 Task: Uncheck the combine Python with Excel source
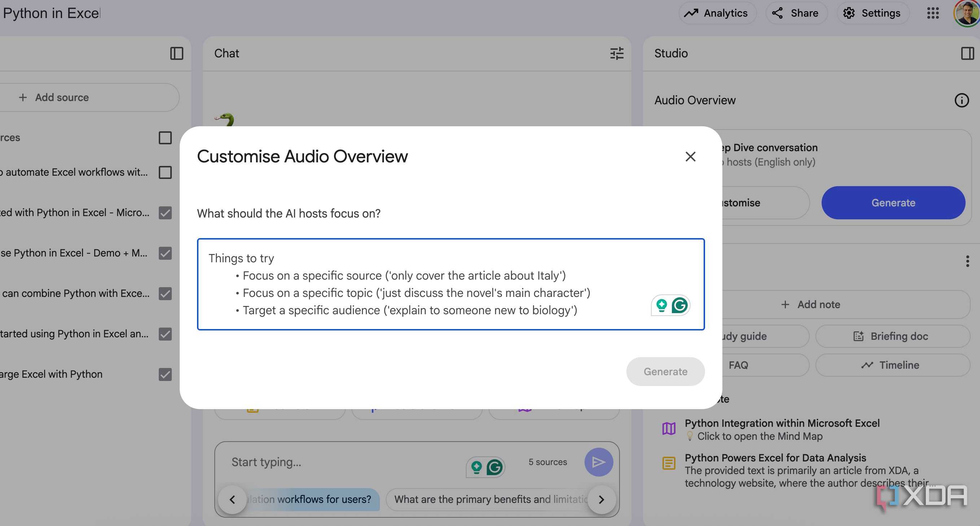165,293
